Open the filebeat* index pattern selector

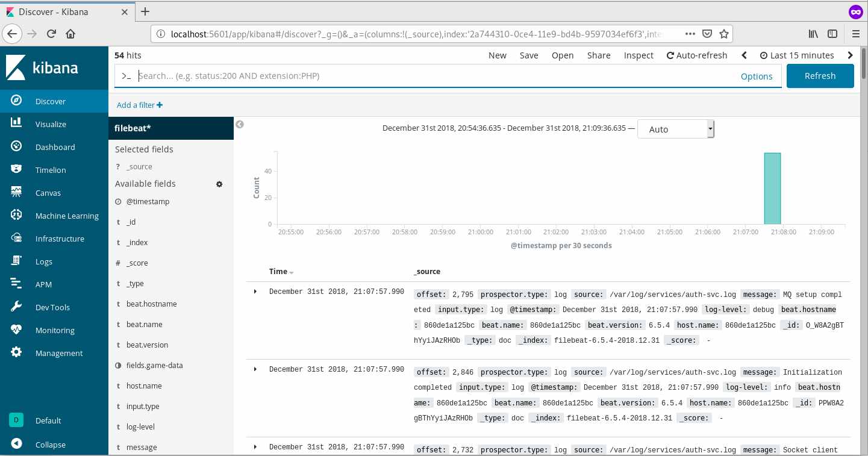[x=171, y=128]
